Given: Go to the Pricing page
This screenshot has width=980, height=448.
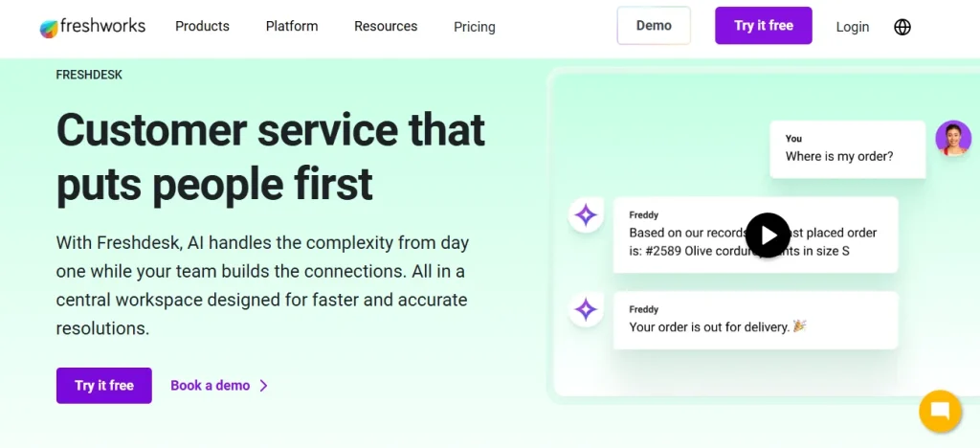Looking at the screenshot, I should 475,27.
